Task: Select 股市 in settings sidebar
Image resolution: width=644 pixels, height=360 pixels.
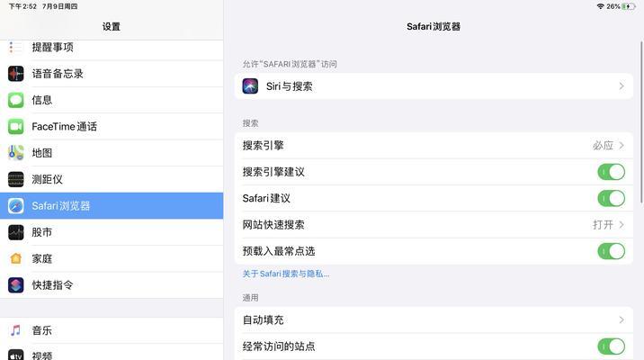Action: [112, 232]
